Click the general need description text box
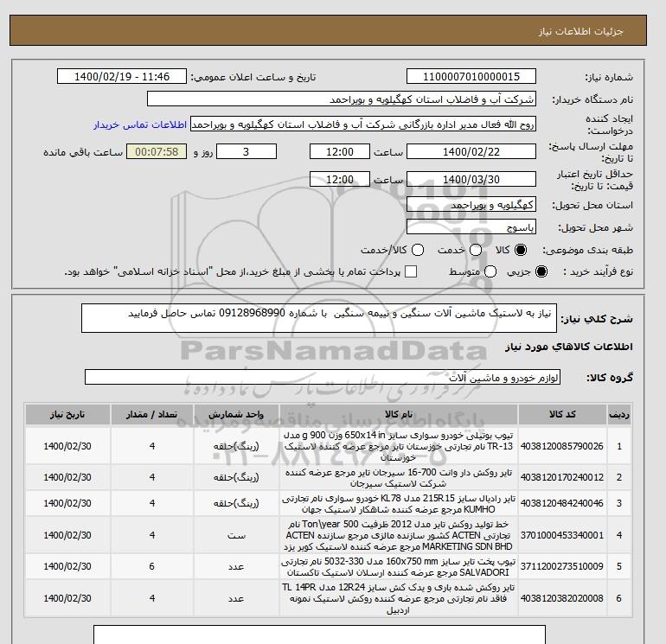 pos(319,318)
